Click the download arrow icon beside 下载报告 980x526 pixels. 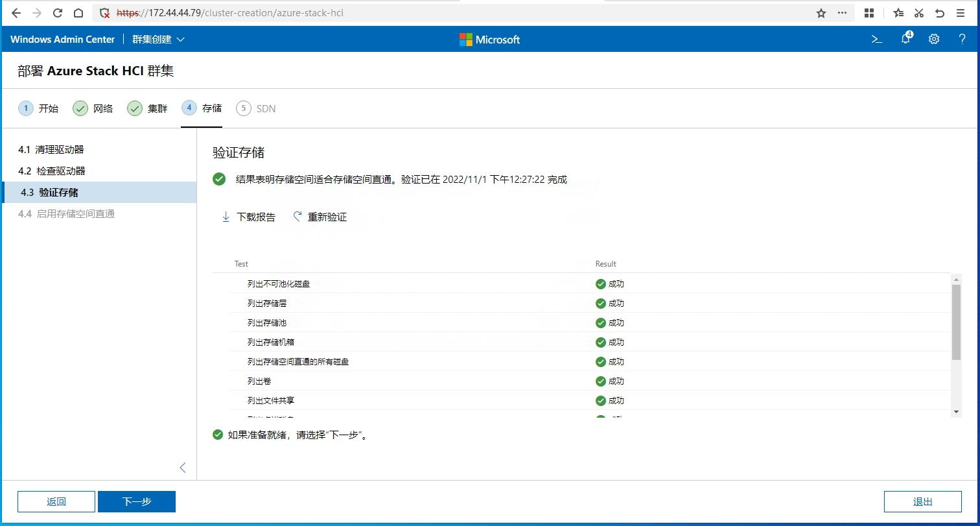226,217
